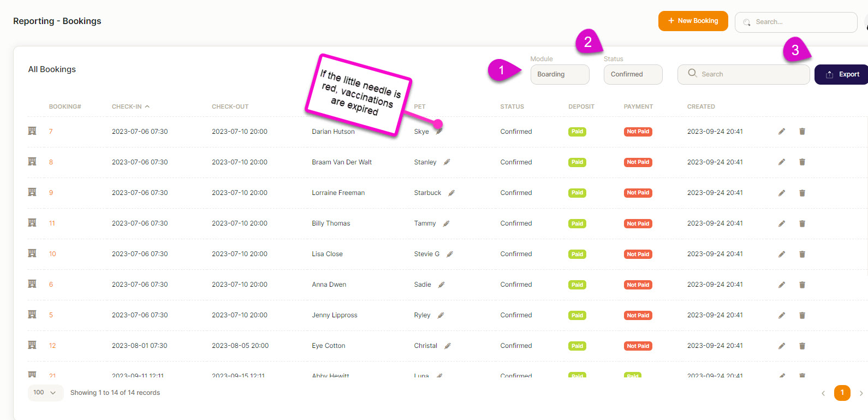
Task: Edit Braam Van Der Walt's booking pencil
Action: pyautogui.click(x=782, y=162)
